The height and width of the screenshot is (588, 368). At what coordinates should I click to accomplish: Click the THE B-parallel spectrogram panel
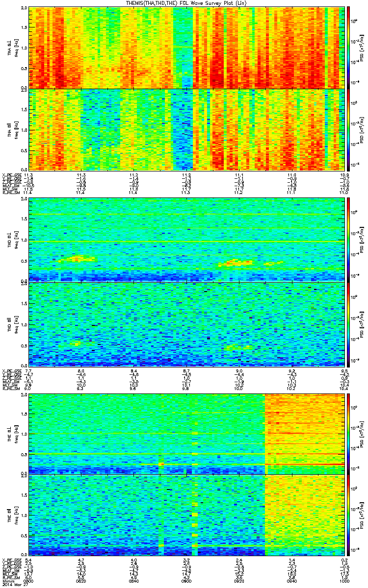tap(186, 515)
